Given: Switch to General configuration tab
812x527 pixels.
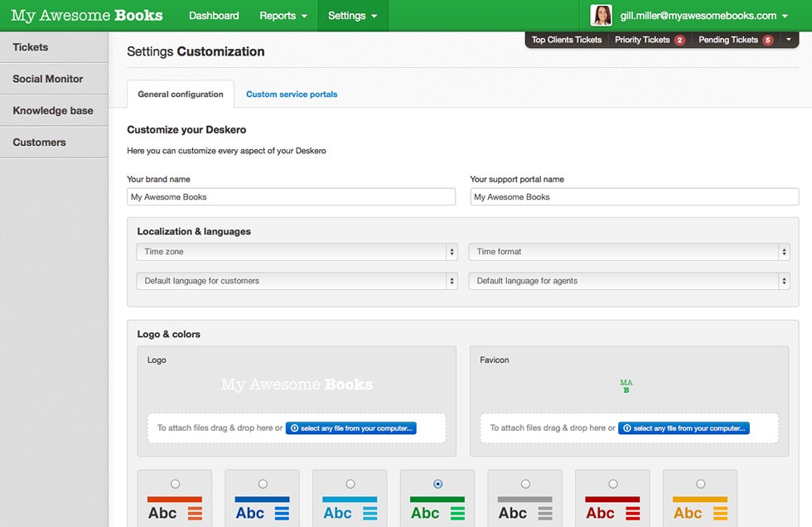Looking at the screenshot, I should click(x=181, y=94).
